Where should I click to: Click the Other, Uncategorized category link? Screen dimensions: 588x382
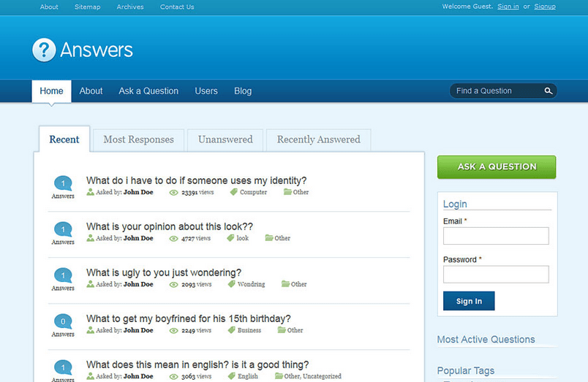(313, 376)
